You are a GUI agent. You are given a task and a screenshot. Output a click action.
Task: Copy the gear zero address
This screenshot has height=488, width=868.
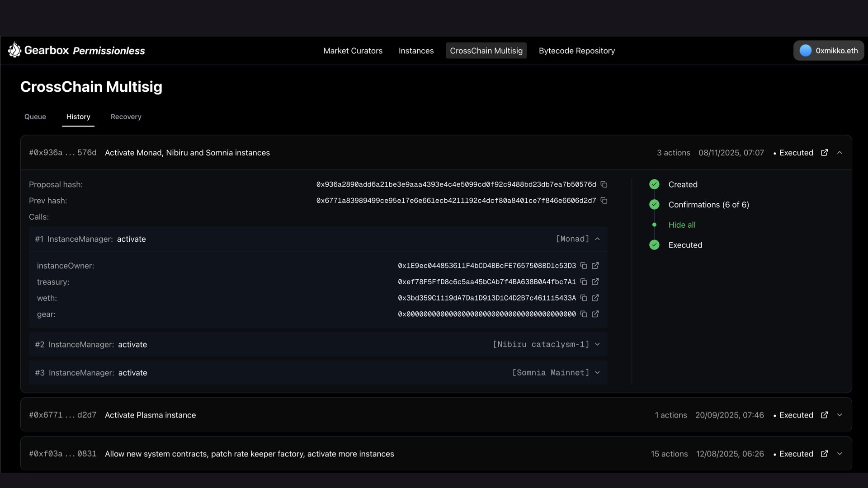coord(584,314)
